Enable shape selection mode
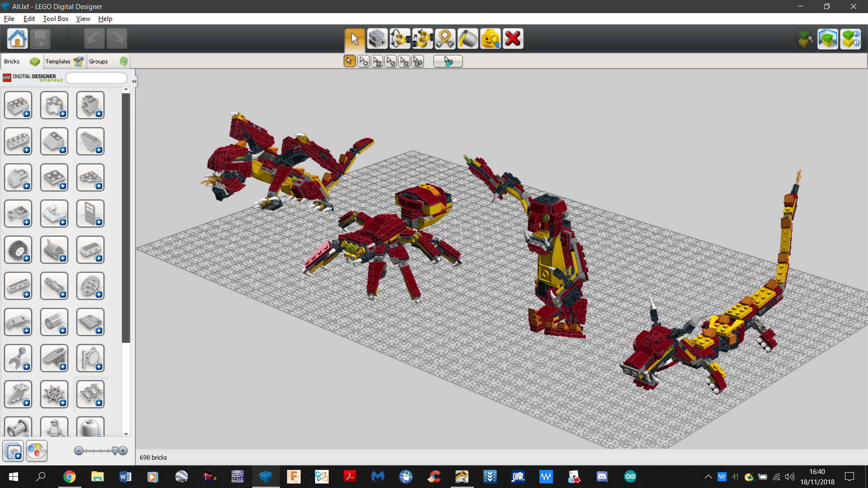Viewport: 868px width, 488px height. tap(404, 61)
